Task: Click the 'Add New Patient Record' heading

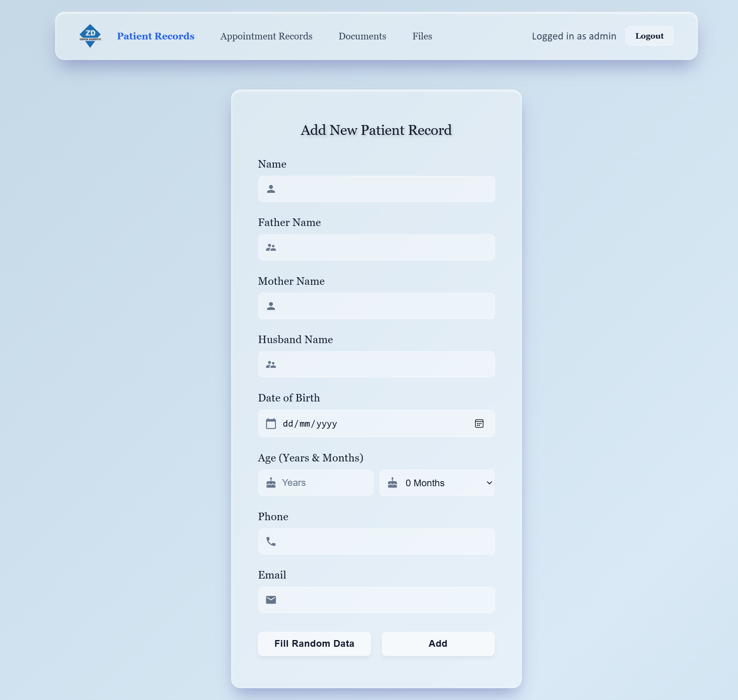Action: pyautogui.click(x=376, y=130)
